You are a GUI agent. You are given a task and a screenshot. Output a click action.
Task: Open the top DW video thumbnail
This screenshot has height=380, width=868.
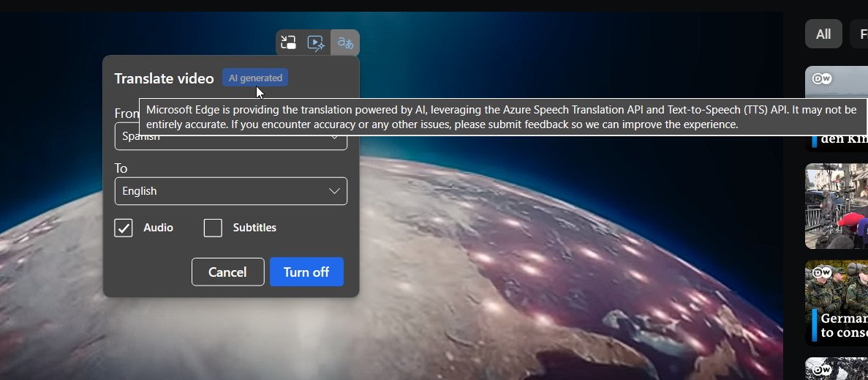coord(837,83)
